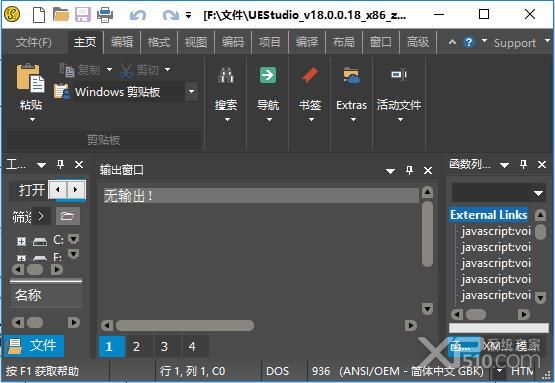The width and height of the screenshot is (555, 383).
Task: Pin the function list panel
Action: click(x=523, y=164)
